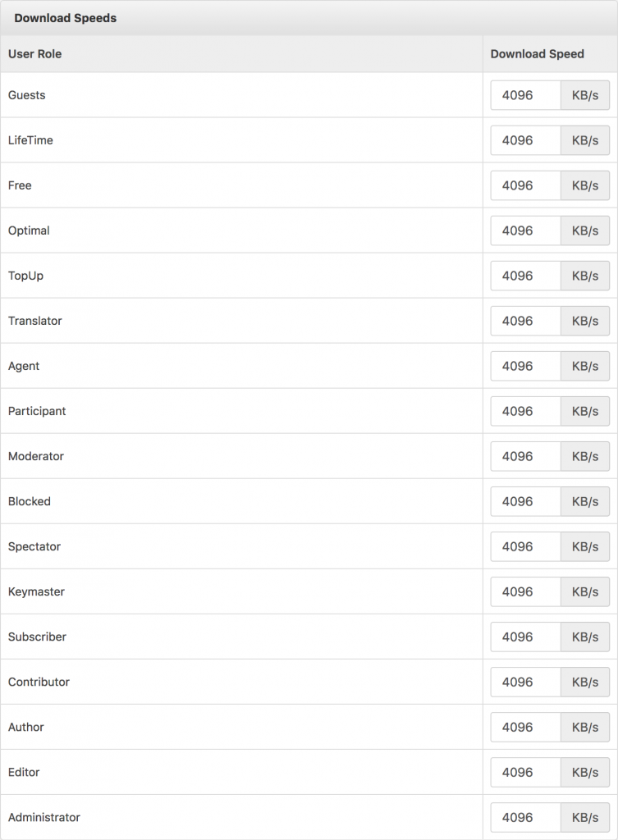Click the Administrator speed value box
Viewport: 618px width, 840px height.
(x=524, y=817)
